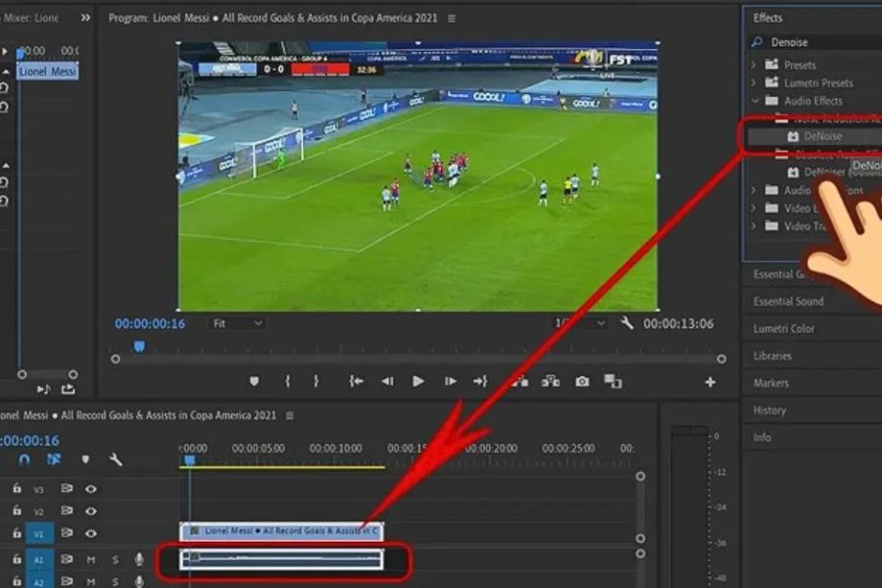Step back one frame
The image size is (882, 588).
coord(388,381)
